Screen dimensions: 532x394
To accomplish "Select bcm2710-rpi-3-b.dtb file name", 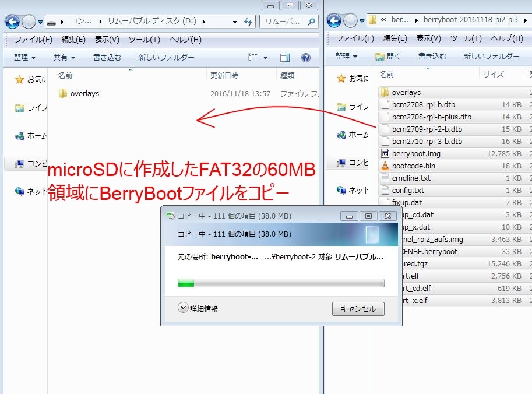I will click(x=427, y=141).
